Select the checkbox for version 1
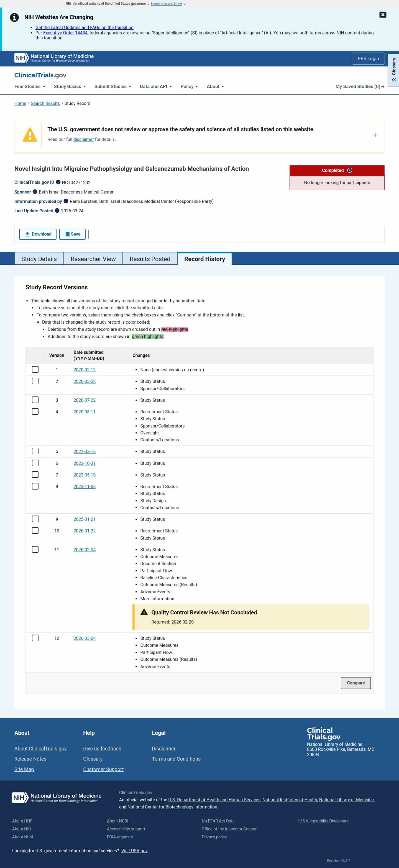The image size is (399, 868). (35, 369)
